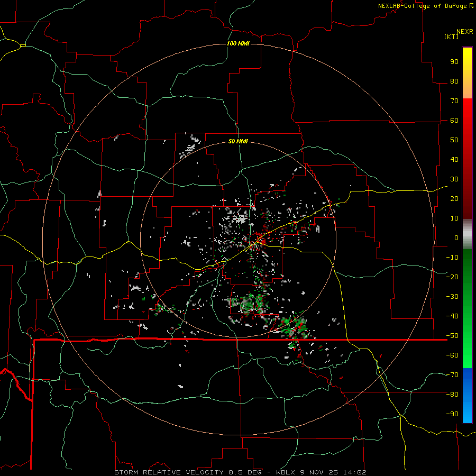Click the -10 value on velocity scale
Image resolution: width=476 pixels, height=476 pixels.
452,258
